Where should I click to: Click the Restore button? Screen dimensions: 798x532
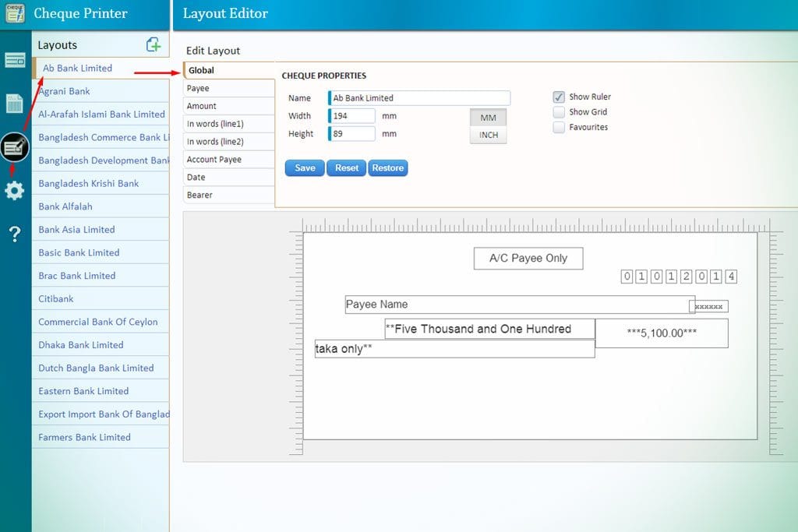click(x=387, y=167)
